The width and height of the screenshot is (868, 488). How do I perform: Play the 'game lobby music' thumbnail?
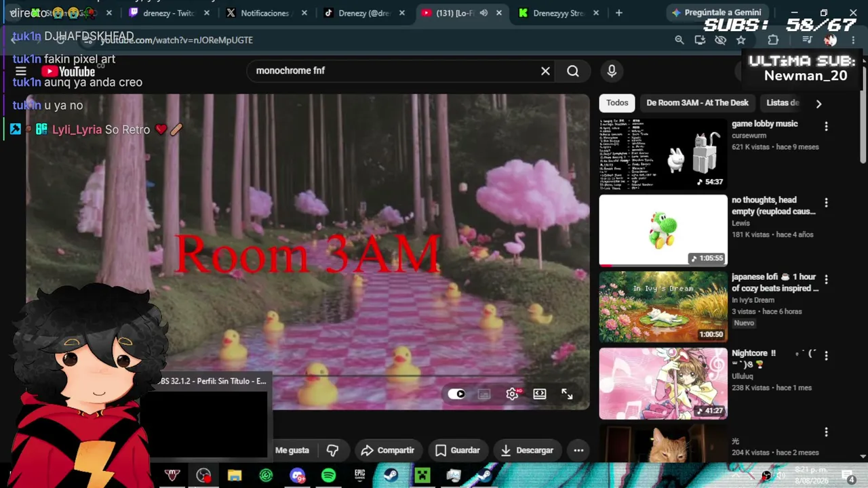(663, 155)
